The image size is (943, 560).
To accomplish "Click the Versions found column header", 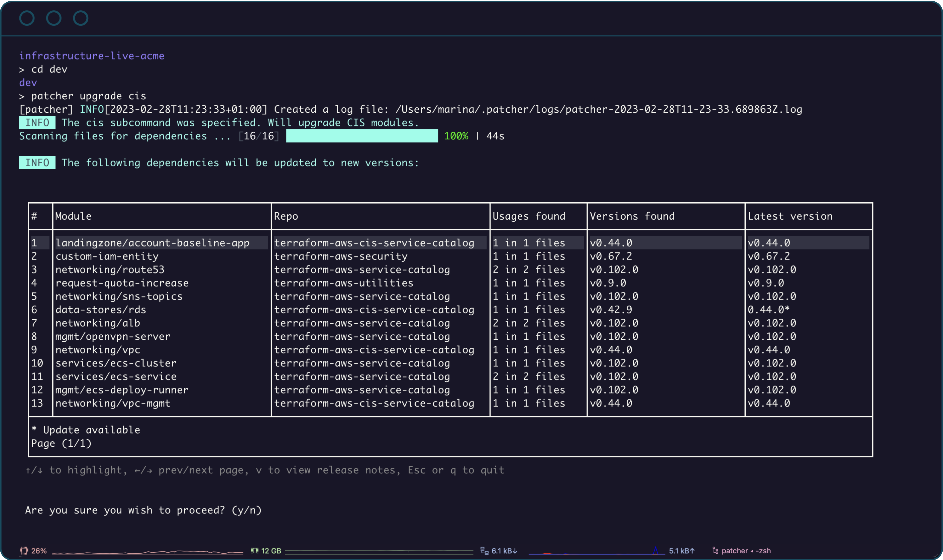I will pyautogui.click(x=632, y=216).
